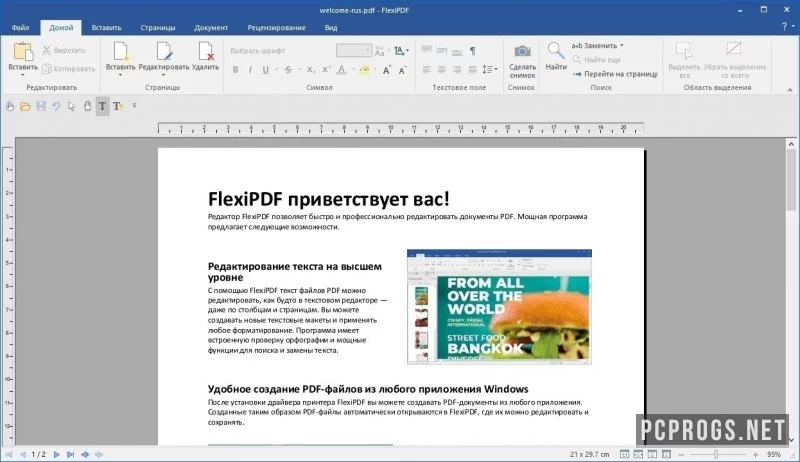
Task: Click the zoom out minus button
Action: pyautogui.click(x=681, y=454)
